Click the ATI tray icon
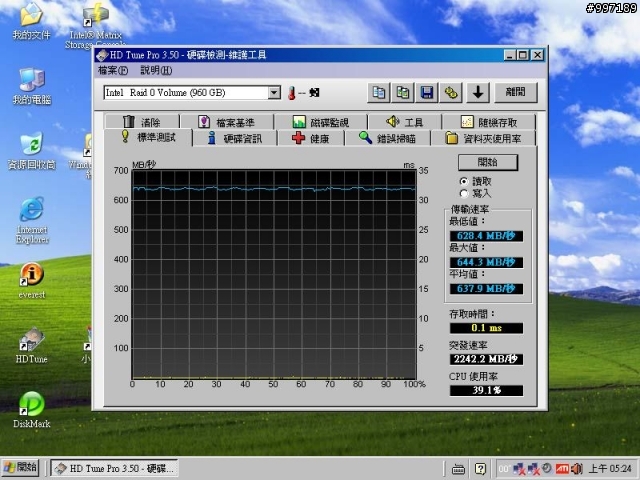This screenshot has width=640, height=480. [x=562, y=469]
